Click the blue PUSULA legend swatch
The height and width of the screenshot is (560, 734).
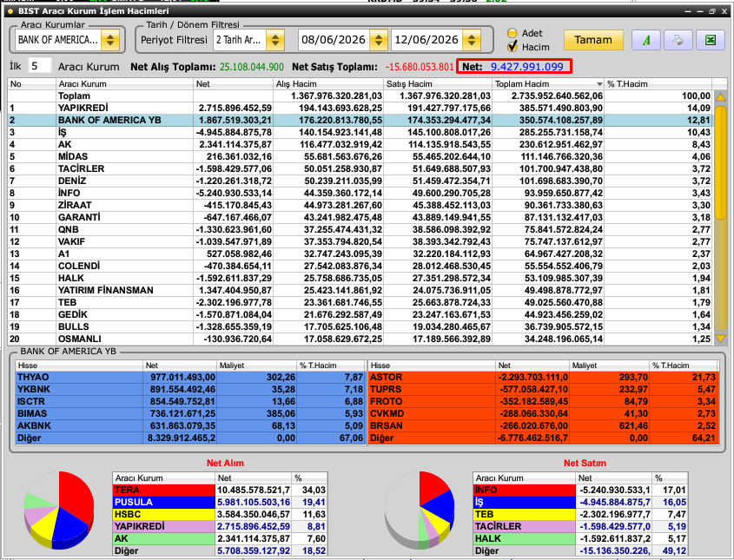pos(164,503)
